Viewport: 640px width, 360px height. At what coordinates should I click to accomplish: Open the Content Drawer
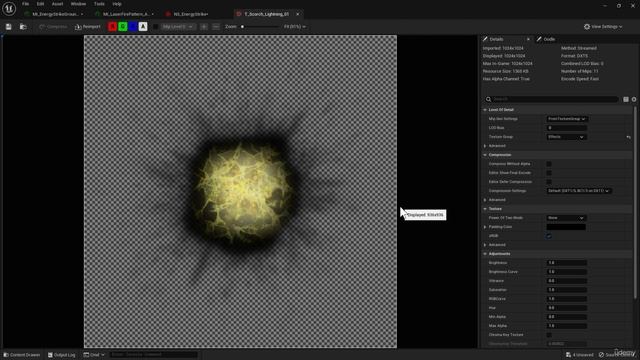pos(22,355)
